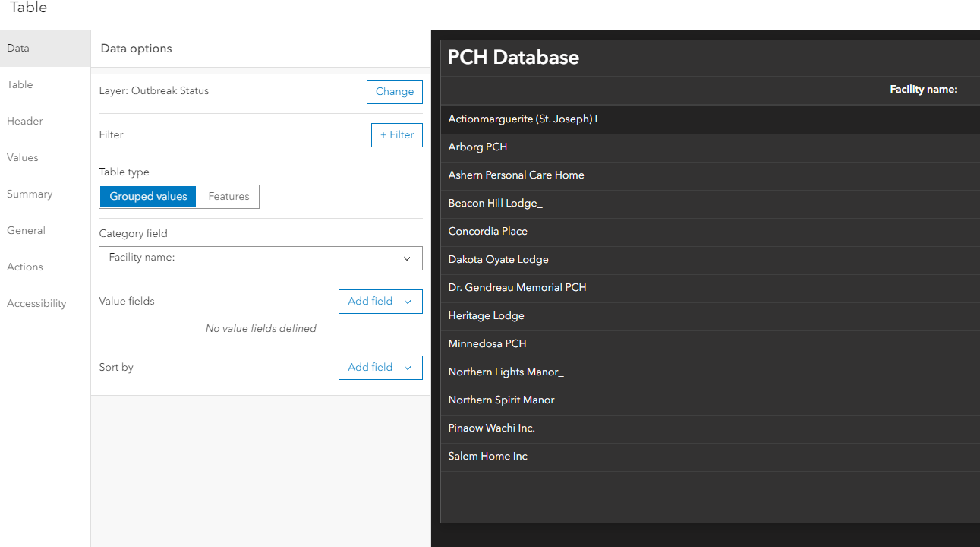The image size is (980, 547).
Task: Select the Concordia Place row
Action: 710,232
